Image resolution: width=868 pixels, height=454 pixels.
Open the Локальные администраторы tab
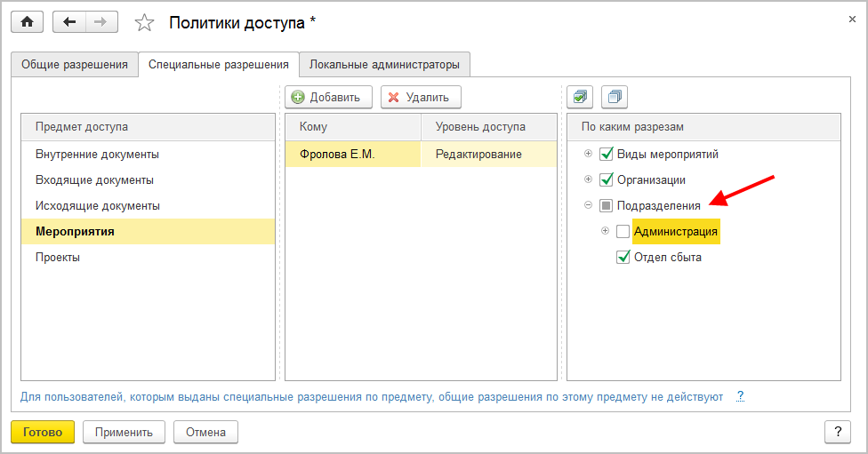point(384,65)
